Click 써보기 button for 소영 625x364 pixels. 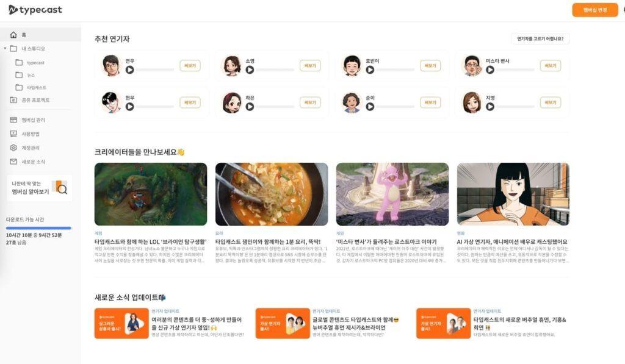point(310,66)
